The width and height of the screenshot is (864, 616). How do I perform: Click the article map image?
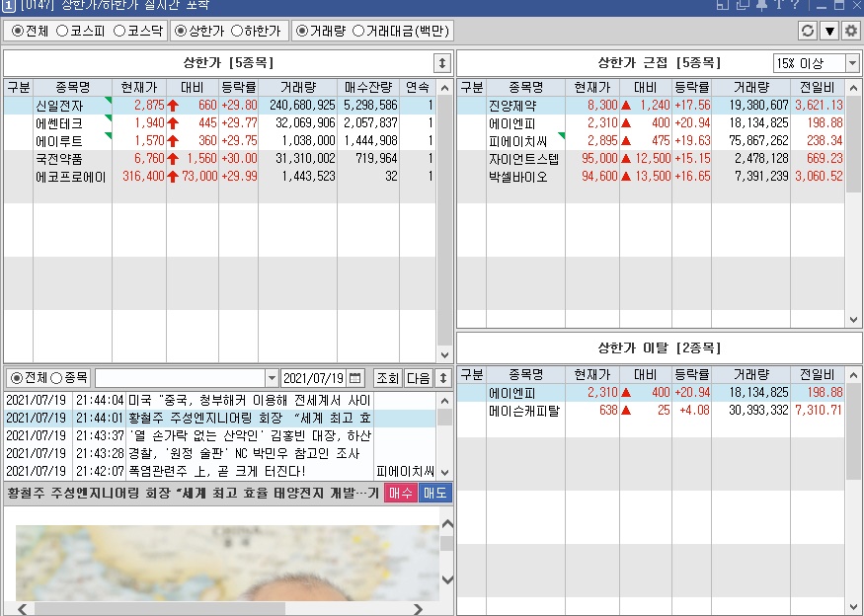[x=227, y=563]
